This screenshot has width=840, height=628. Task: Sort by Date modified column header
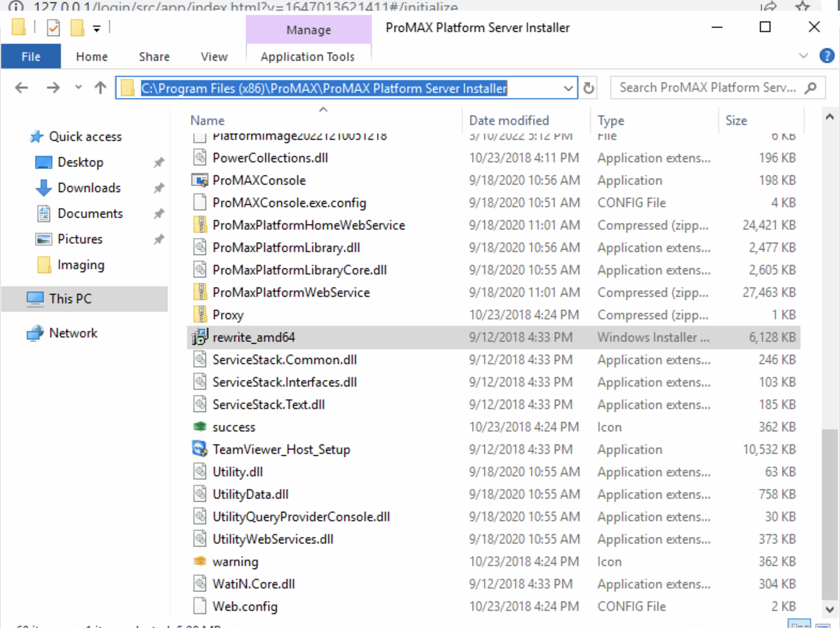point(509,121)
